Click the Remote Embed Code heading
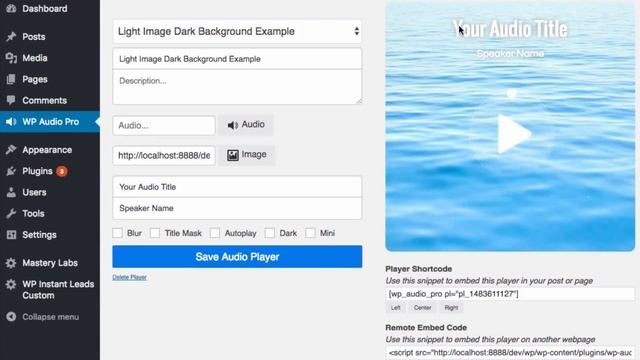 [x=426, y=327]
